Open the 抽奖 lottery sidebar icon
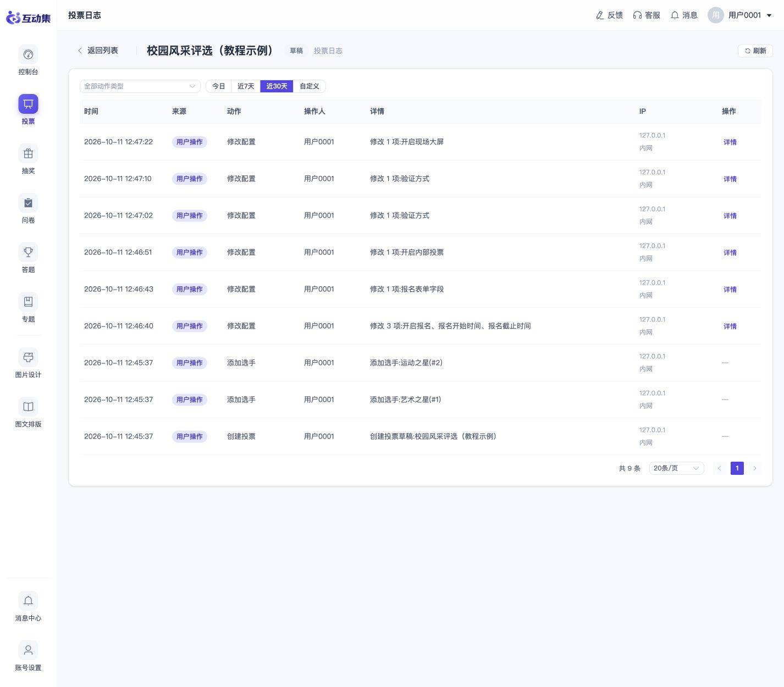Viewport: 784px width, 687px height. pyautogui.click(x=28, y=153)
